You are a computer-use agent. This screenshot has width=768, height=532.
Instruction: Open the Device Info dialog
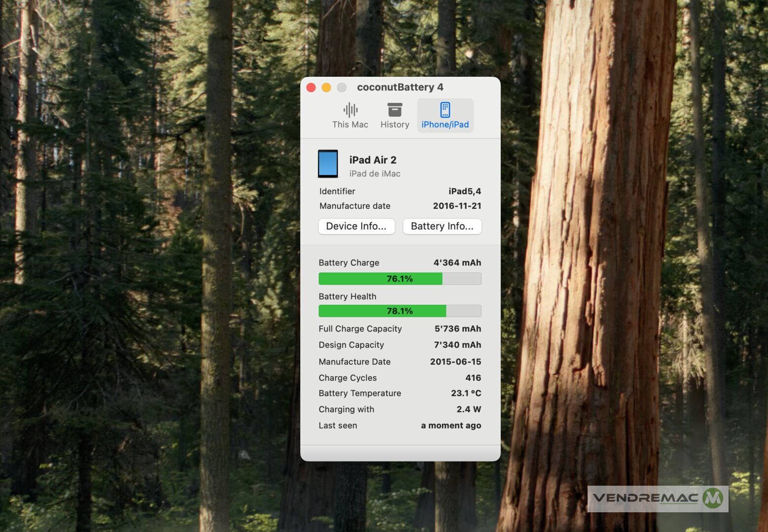[x=356, y=226]
